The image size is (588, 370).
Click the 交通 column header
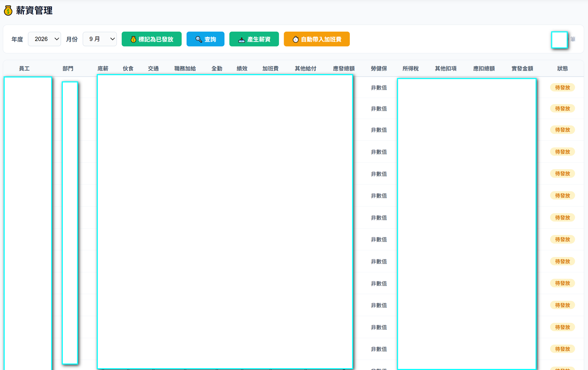point(153,69)
